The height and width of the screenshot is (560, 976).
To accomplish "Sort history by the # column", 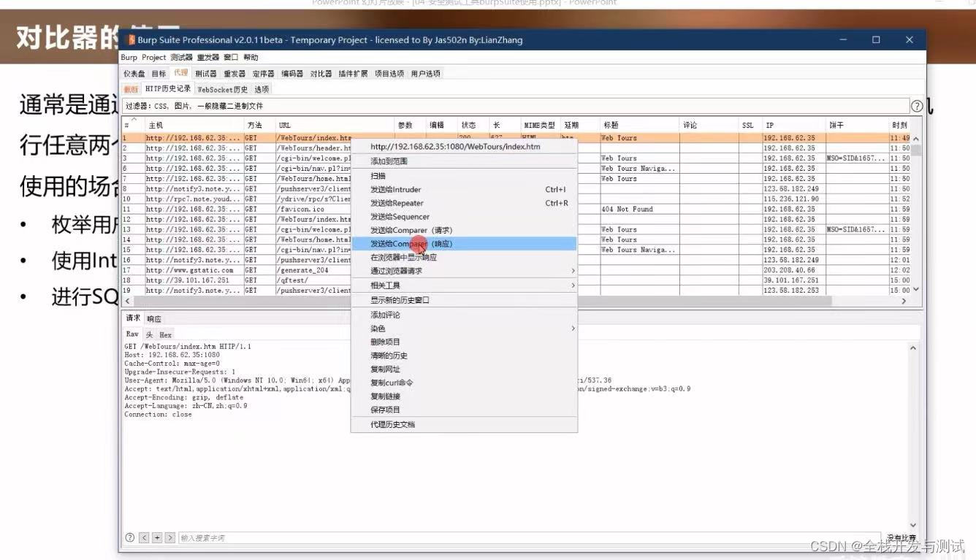I will [133, 125].
